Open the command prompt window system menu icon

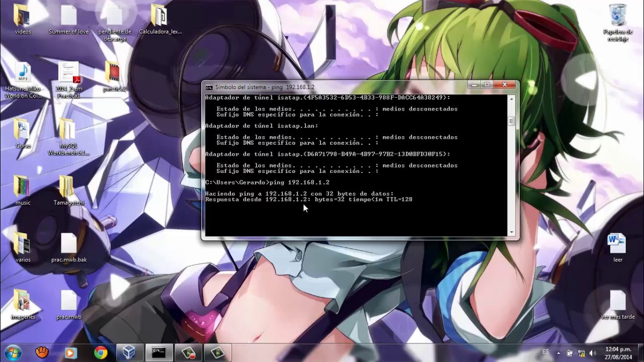tap(209, 87)
